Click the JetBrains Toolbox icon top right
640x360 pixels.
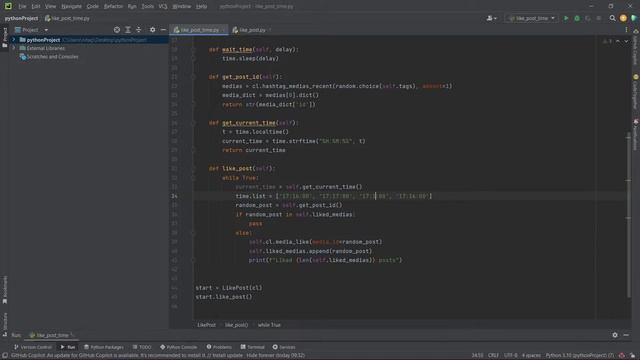pos(634,18)
